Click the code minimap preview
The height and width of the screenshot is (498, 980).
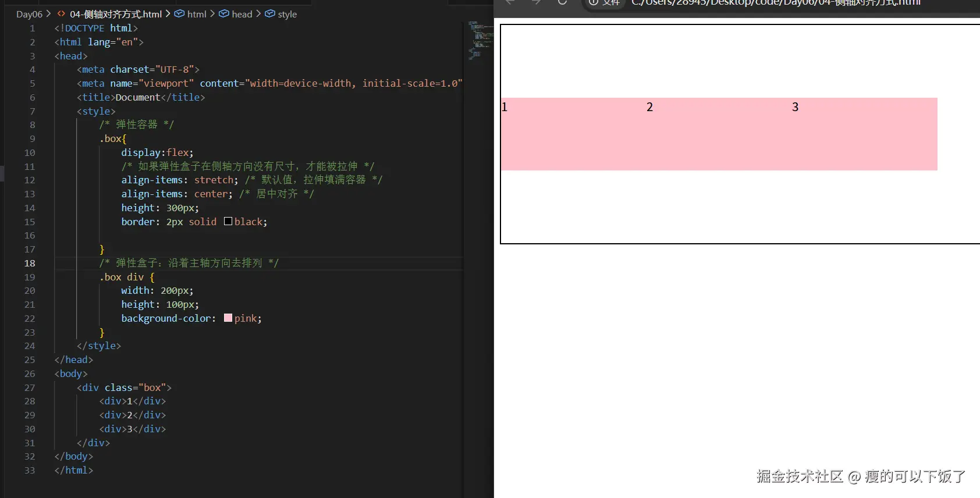480,41
